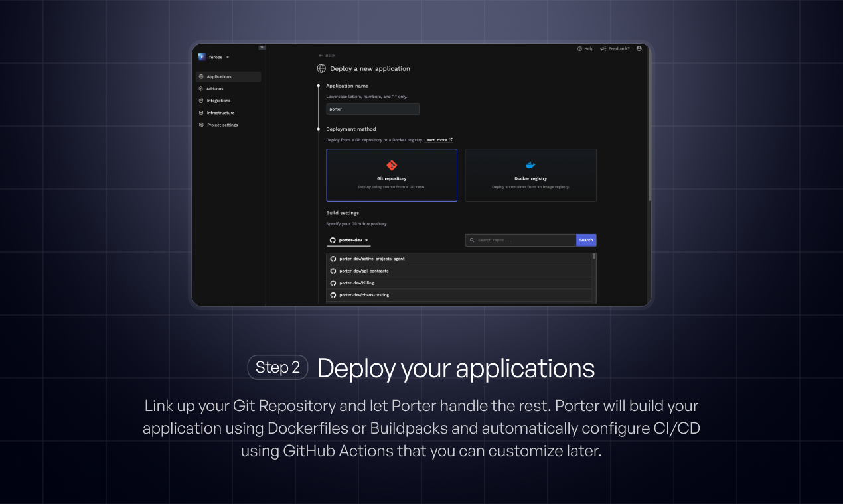Open the Applications menu item

point(228,76)
